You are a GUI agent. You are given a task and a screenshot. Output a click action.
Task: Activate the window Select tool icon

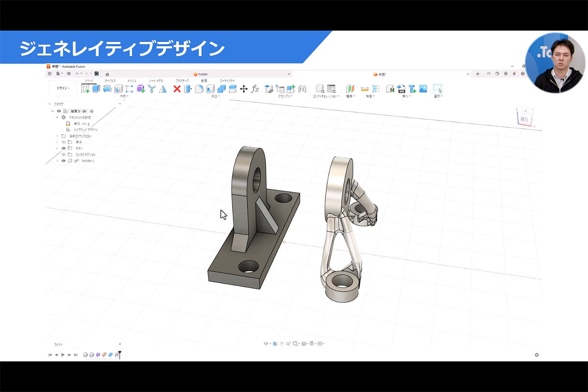tap(437, 89)
